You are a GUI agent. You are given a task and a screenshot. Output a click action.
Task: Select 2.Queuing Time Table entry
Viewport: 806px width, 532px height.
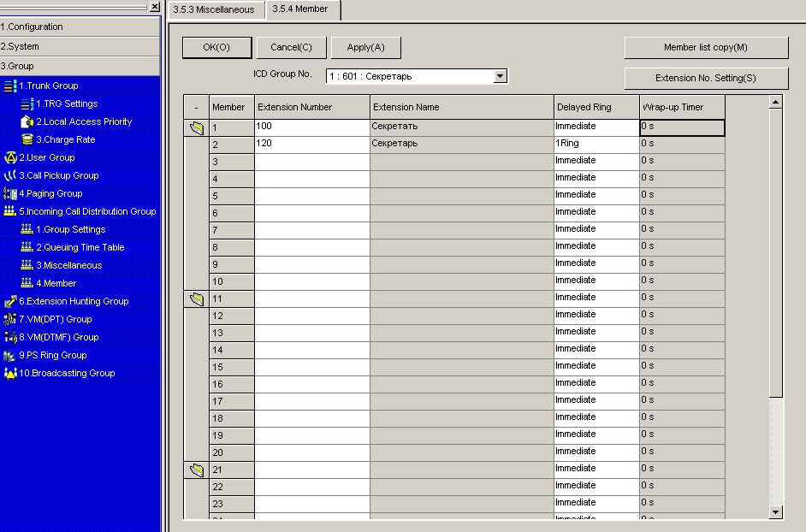click(80, 247)
